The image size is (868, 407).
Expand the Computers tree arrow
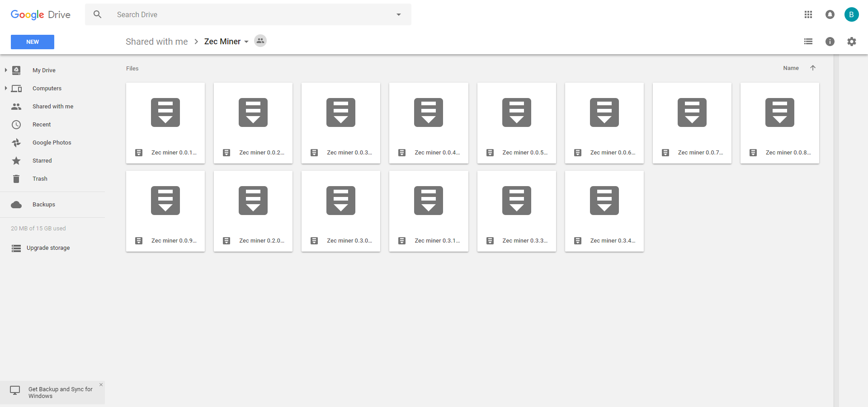6,88
